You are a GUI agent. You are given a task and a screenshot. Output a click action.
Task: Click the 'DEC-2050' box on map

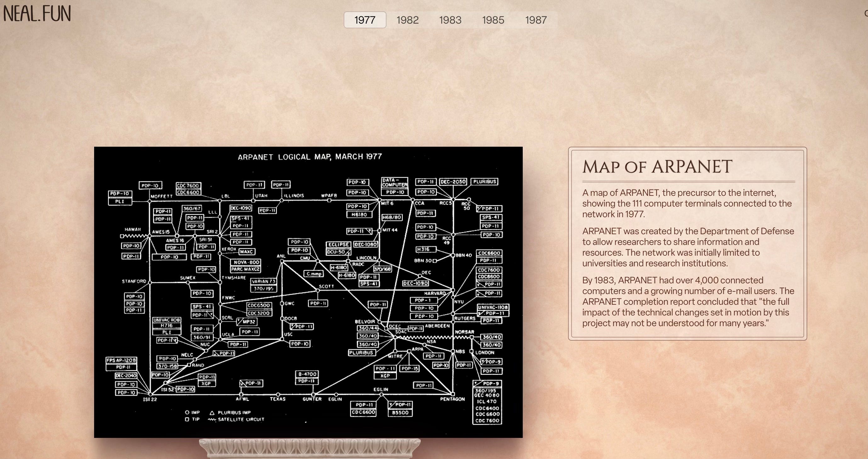(453, 182)
